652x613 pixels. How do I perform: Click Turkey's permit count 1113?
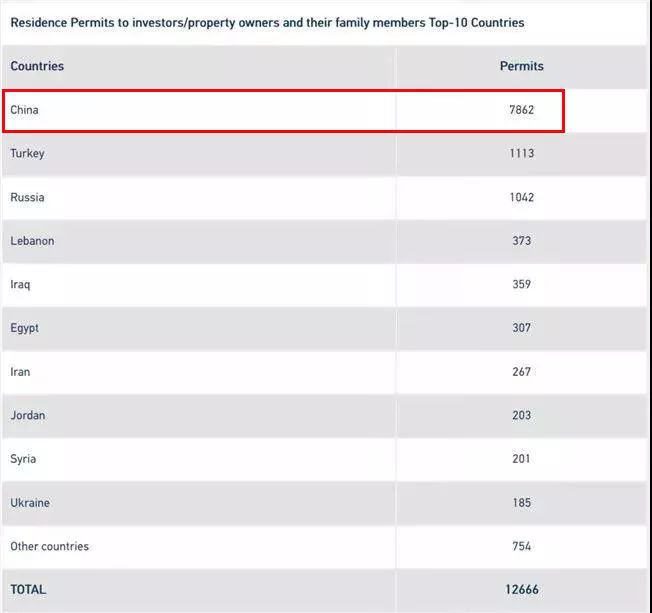(x=521, y=154)
